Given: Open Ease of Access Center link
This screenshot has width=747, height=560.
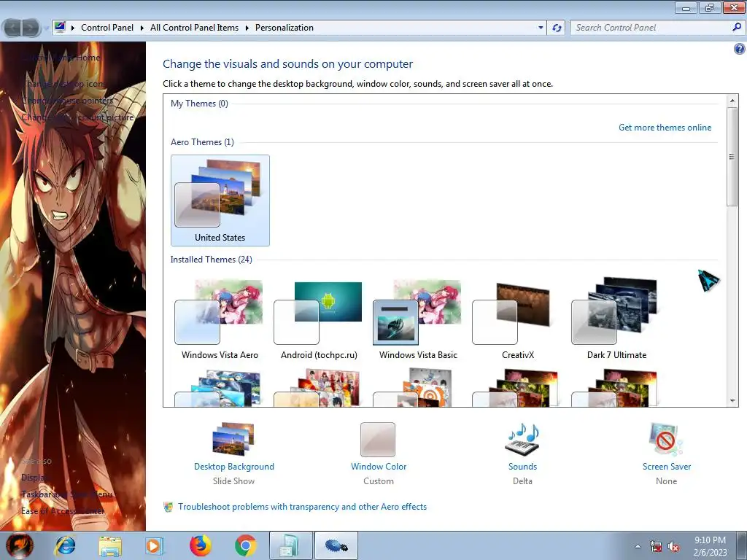Looking at the screenshot, I should click(63, 511).
